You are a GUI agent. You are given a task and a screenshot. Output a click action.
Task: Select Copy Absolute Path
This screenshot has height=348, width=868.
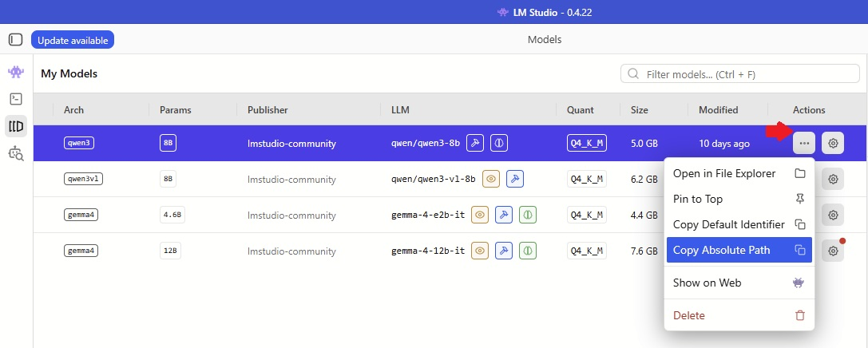pos(739,250)
